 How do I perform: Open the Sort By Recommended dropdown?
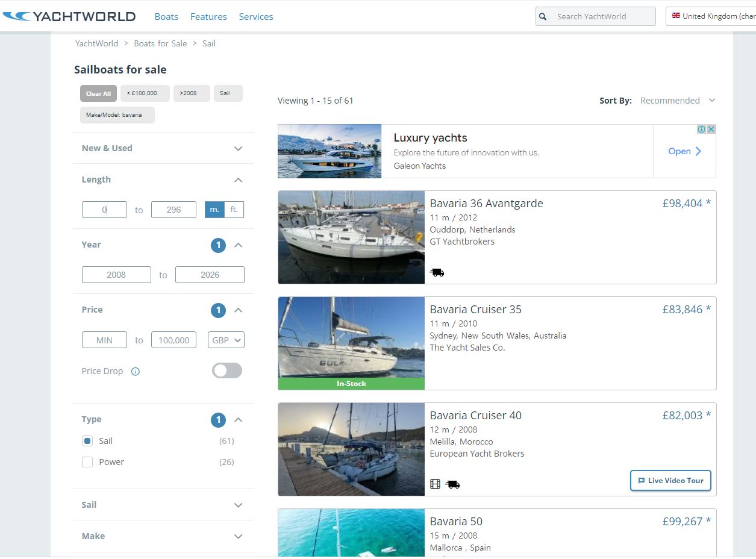click(678, 101)
